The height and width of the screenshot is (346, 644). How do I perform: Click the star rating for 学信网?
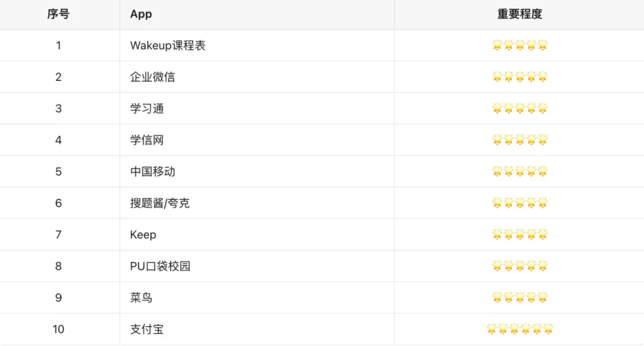coord(519,140)
